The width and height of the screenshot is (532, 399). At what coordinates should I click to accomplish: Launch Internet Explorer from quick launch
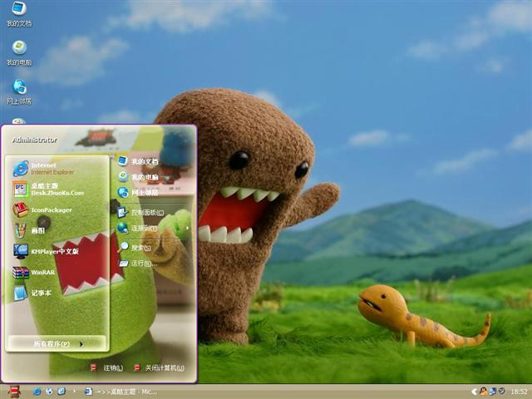coord(37,392)
